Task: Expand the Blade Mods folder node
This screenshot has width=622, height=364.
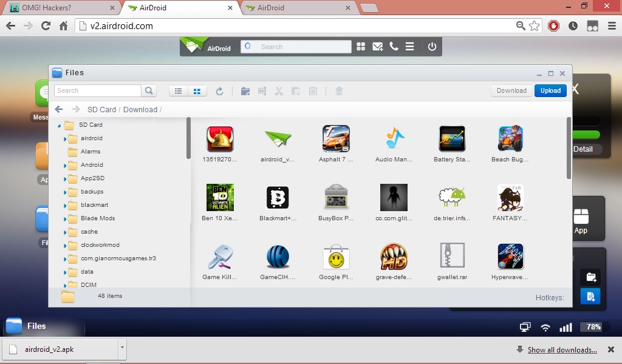Action: point(65,219)
